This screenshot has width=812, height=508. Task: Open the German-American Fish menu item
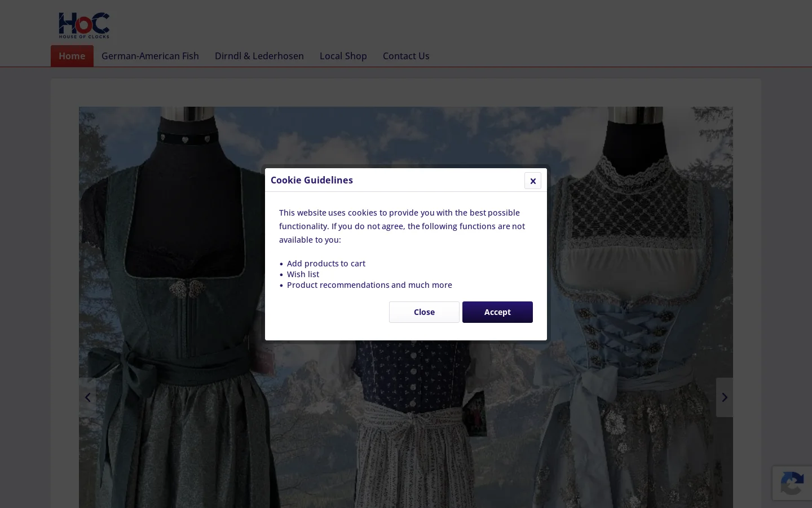[x=150, y=56]
